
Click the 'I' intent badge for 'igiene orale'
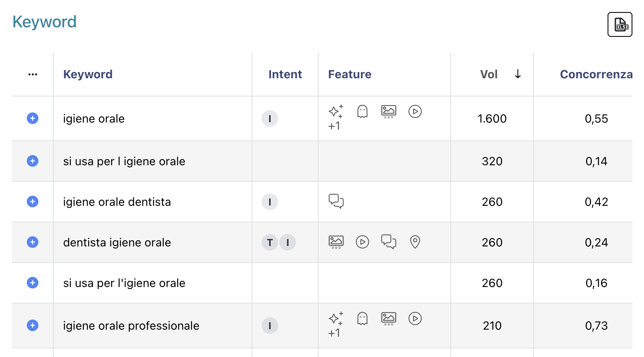[270, 118]
